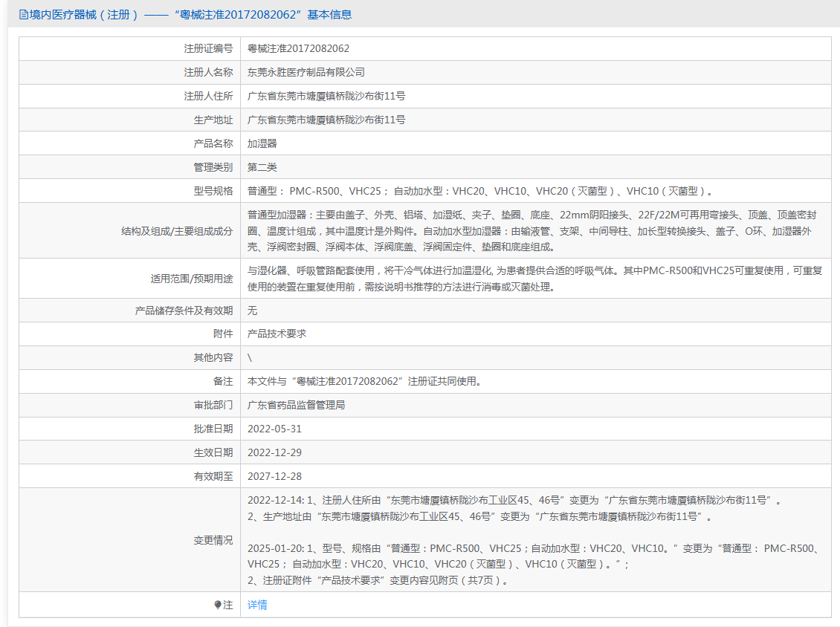This screenshot has width=840, height=627.
Task: Click the 注册人住所 address value
Action: point(326,96)
